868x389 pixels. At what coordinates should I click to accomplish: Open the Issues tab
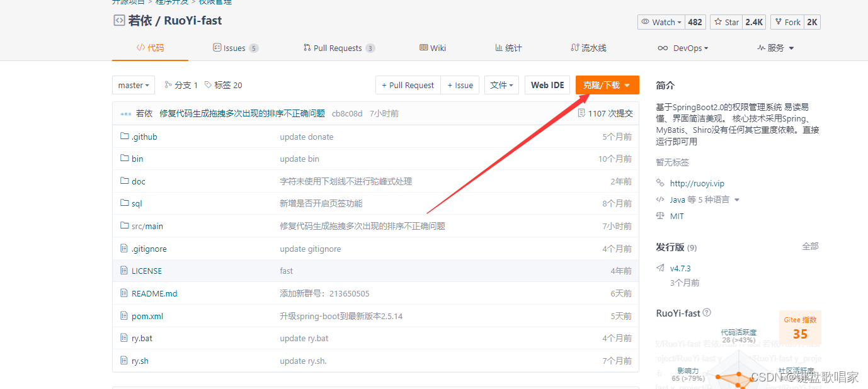coord(236,48)
